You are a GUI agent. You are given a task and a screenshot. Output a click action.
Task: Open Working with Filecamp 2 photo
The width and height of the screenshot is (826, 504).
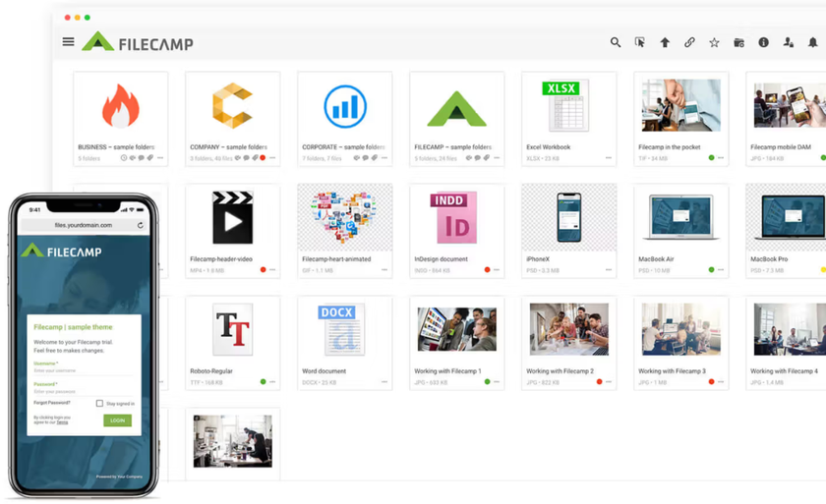point(569,329)
